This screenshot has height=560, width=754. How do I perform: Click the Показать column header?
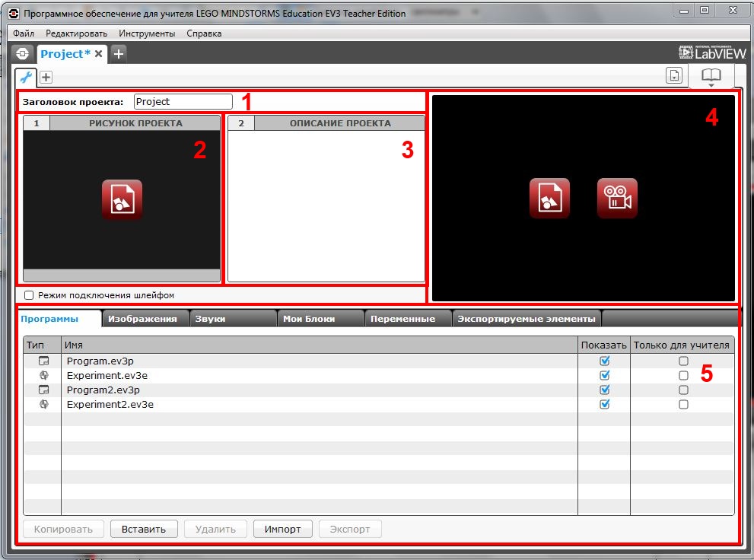point(604,345)
